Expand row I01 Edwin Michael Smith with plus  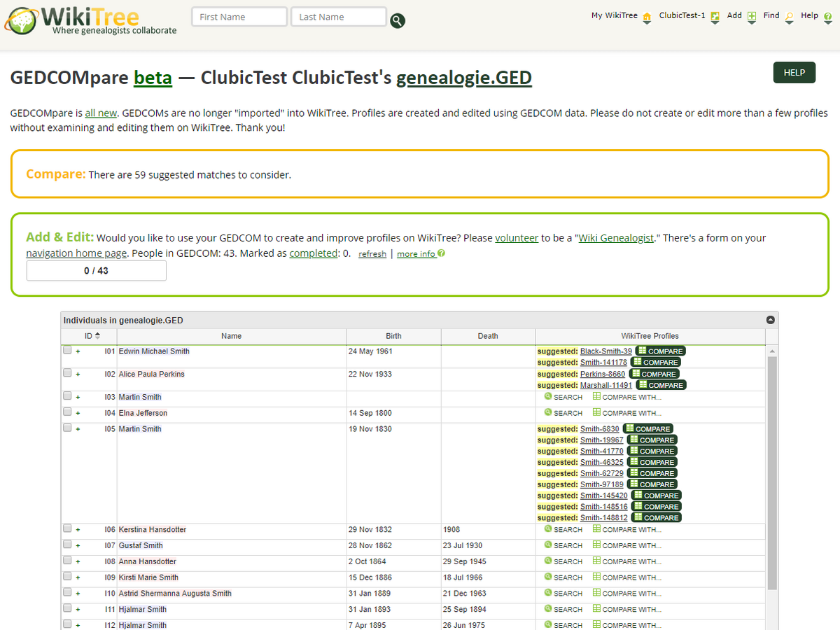(78, 351)
